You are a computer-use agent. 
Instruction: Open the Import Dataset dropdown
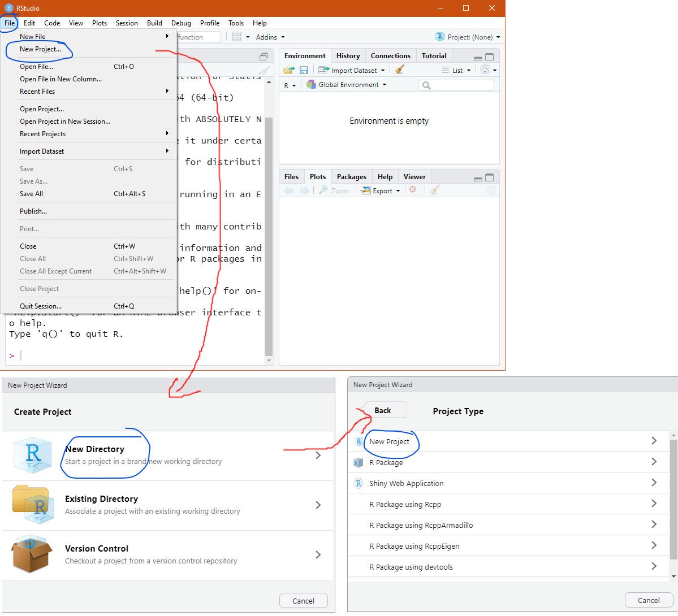coord(352,70)
